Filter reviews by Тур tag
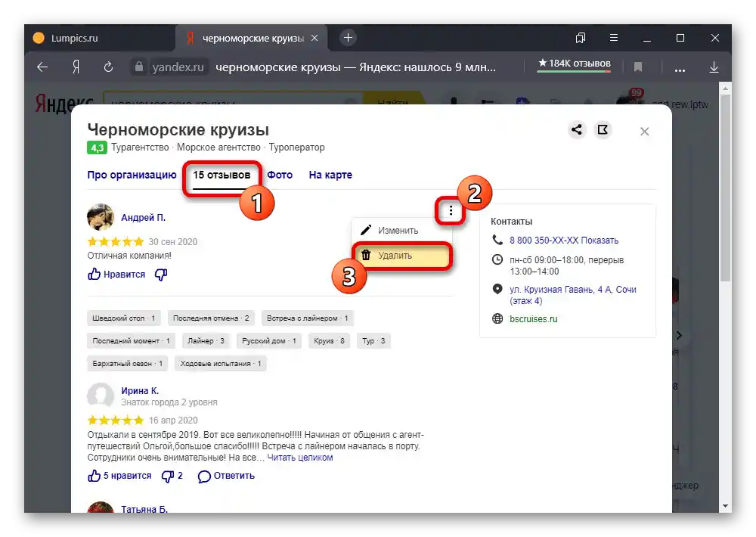 (x=373, y=341)
